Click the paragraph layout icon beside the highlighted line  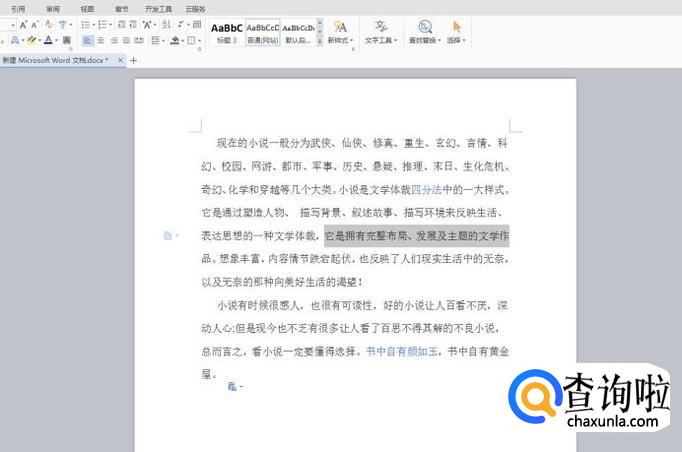pos(167,236)
